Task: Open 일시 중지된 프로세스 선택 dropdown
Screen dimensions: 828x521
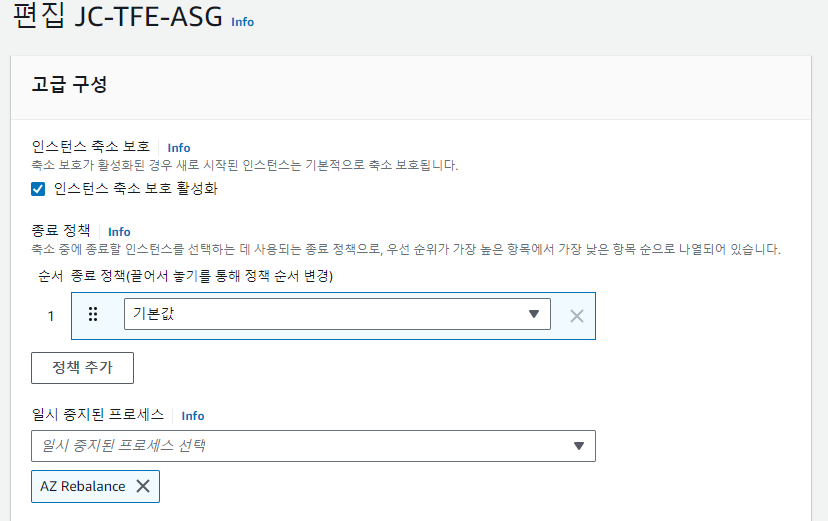Action: 300,446
